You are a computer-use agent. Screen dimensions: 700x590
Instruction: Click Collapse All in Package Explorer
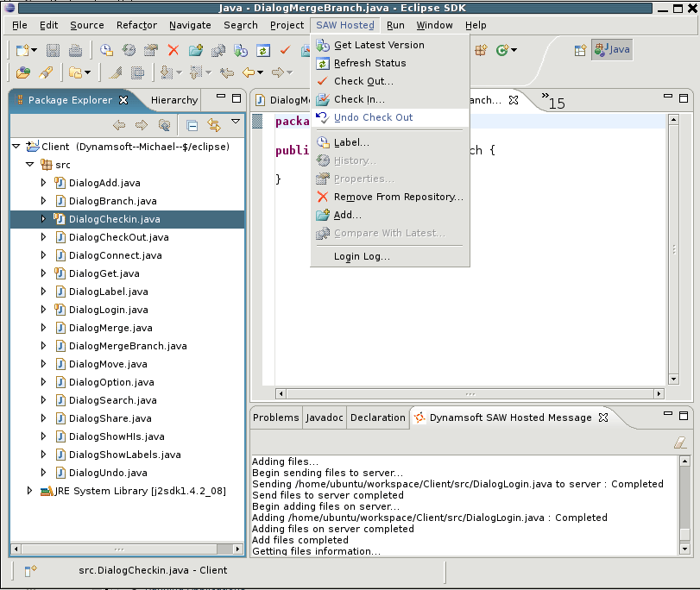pyautogui.click(x=192, y=126)
